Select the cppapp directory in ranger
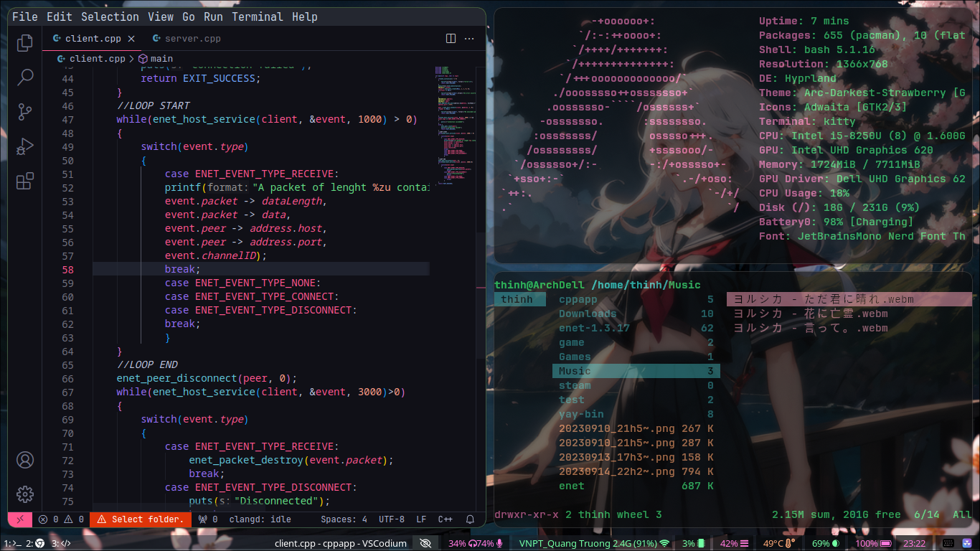The width and height of the screenshot is (980, 551). 636,299
